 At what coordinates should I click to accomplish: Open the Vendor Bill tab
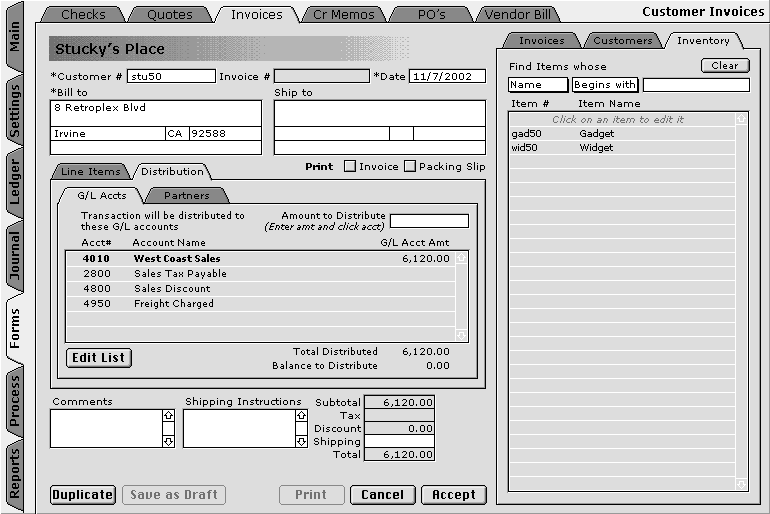pos(518,15)
